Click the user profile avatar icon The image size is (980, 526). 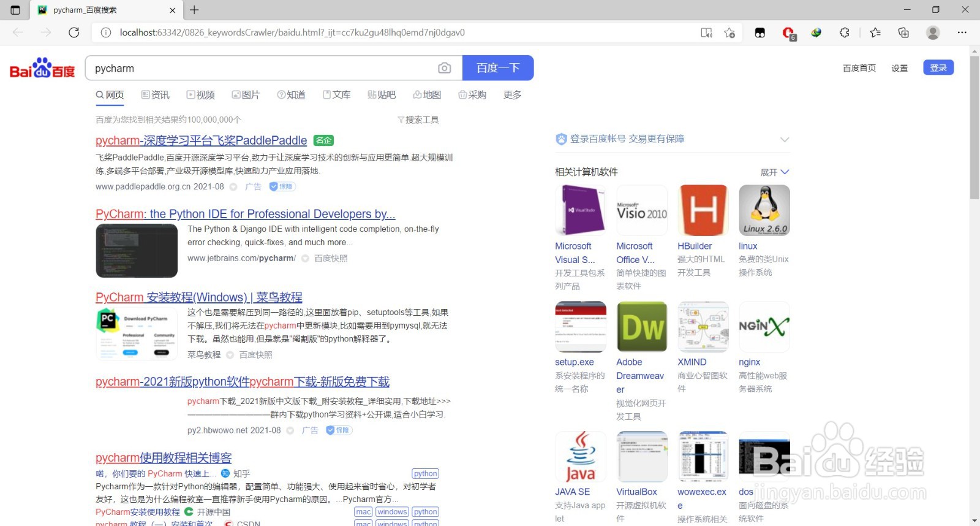(933, 32)
